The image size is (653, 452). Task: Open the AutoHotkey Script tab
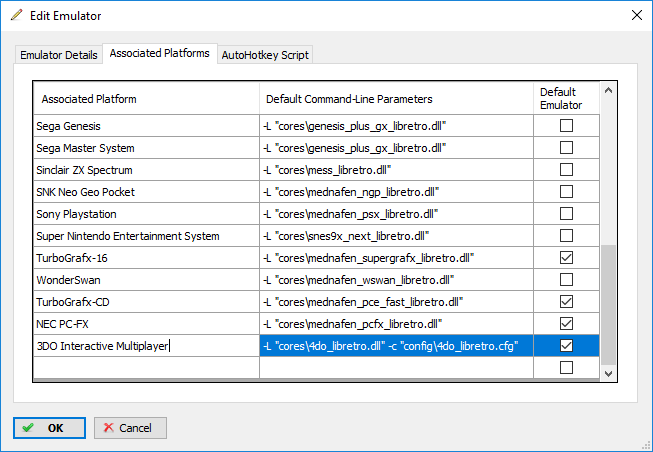coord(265,55)
